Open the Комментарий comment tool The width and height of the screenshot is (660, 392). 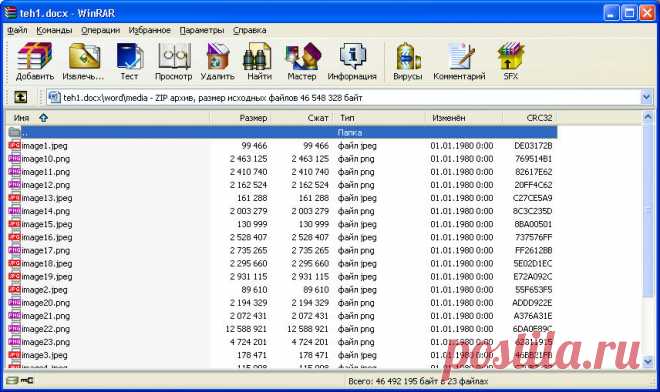pos(459,61)
